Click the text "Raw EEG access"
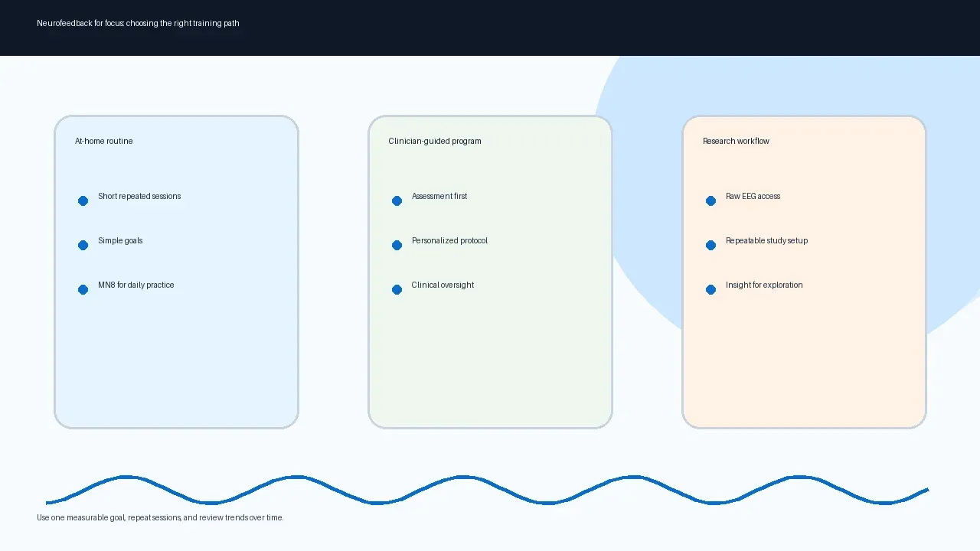Image resolution: width=980 pixels, height=551 pixels. point(753,196)
